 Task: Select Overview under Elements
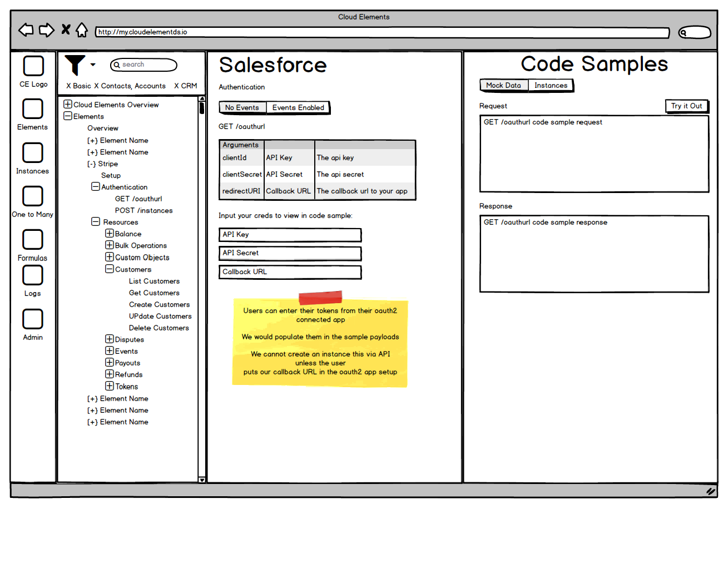pos(103,129)
